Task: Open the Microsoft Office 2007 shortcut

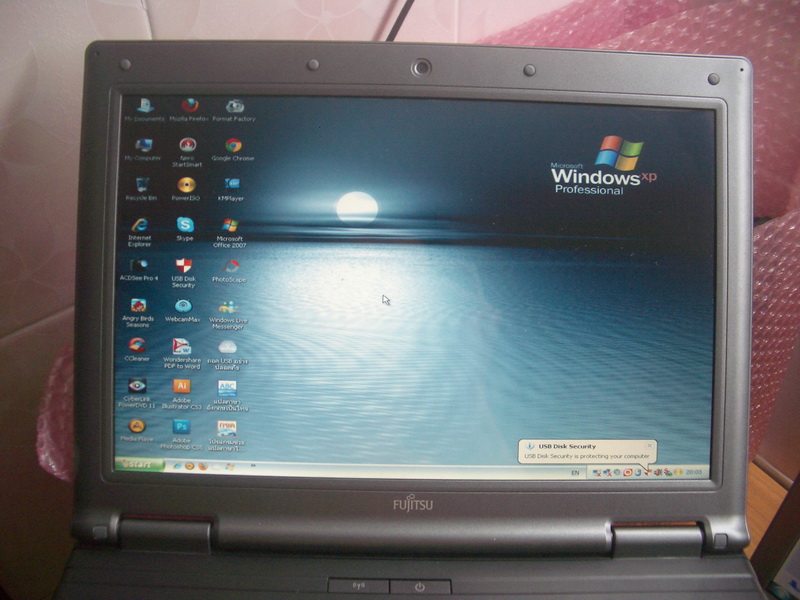Action: click(x=230, y=226)
